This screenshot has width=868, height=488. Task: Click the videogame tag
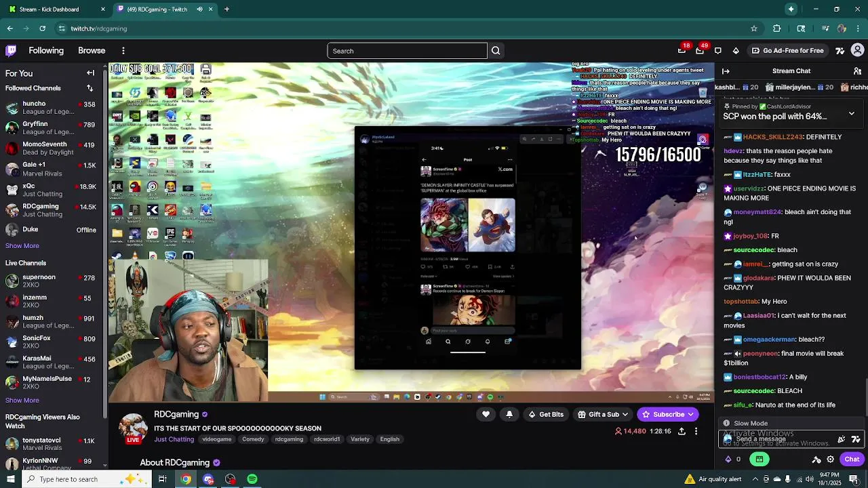click(x=217, y=439)
